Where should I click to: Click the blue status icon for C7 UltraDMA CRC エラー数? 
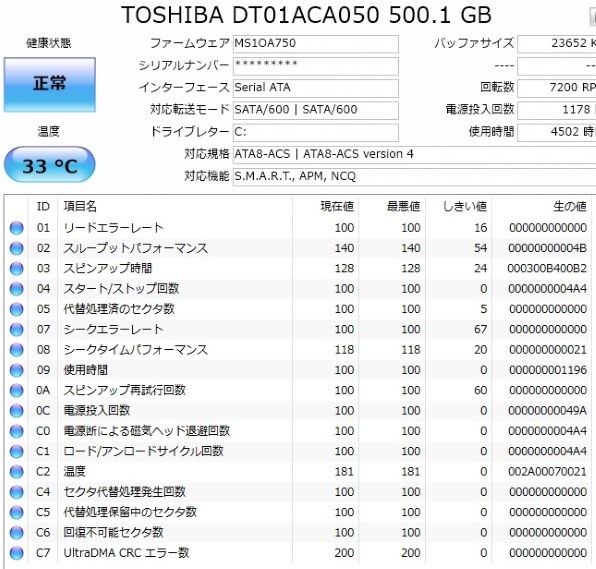(16, 553)
